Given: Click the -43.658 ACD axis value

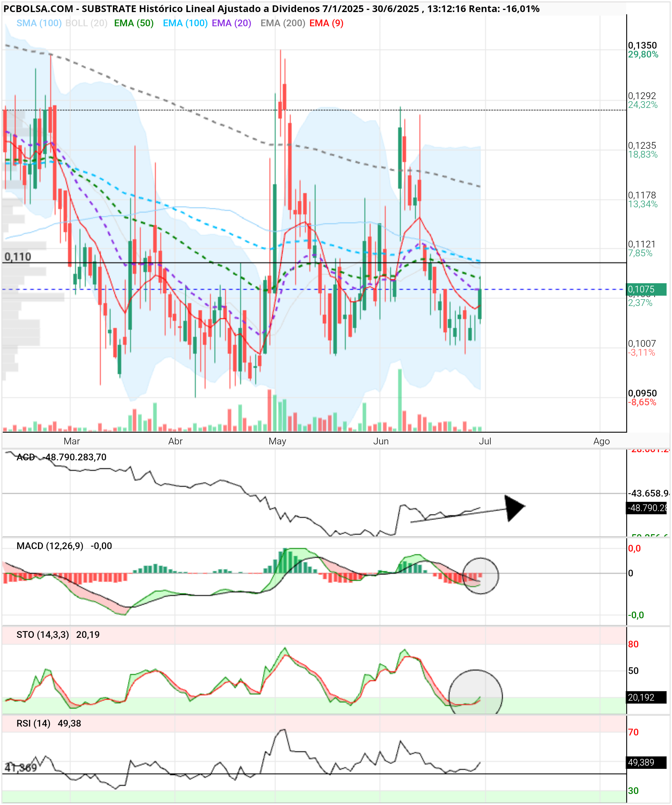Looking at the screenshot, I should pos(649,493).
